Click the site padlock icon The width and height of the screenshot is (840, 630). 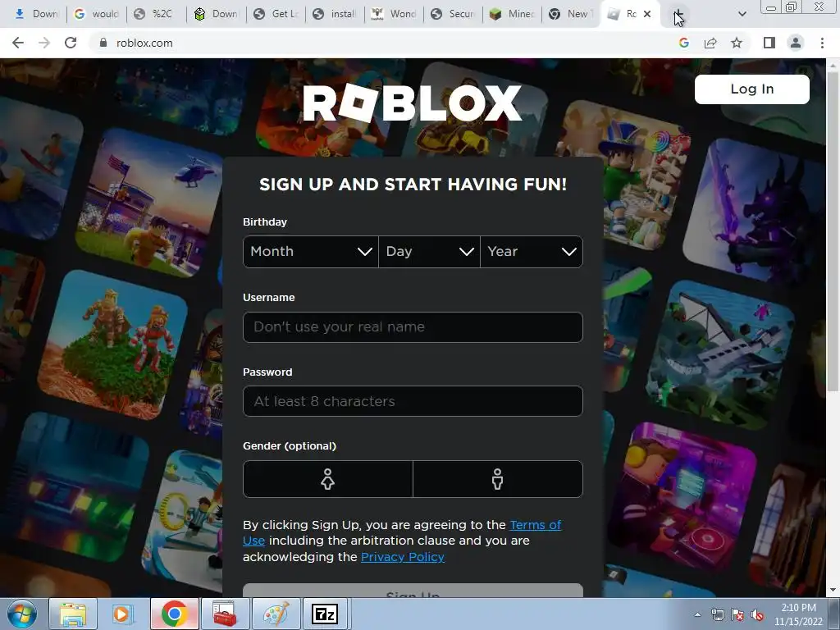(x=103, y=43)
